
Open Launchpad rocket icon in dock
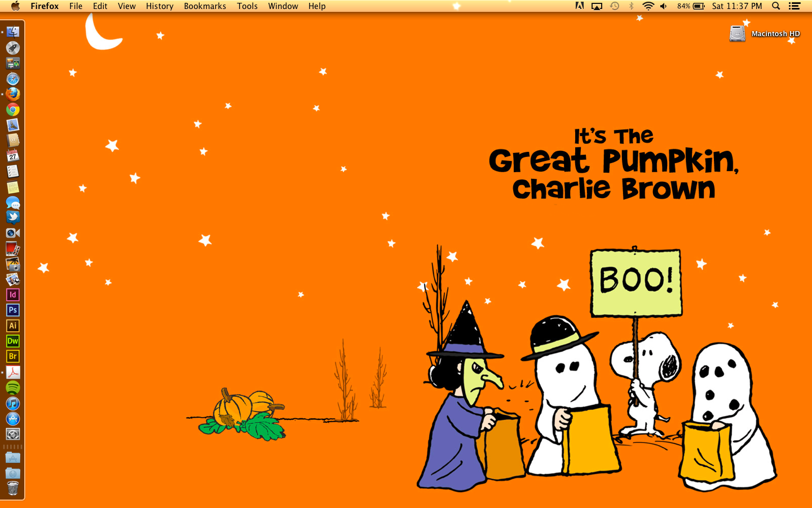click(x=13, y=48)
